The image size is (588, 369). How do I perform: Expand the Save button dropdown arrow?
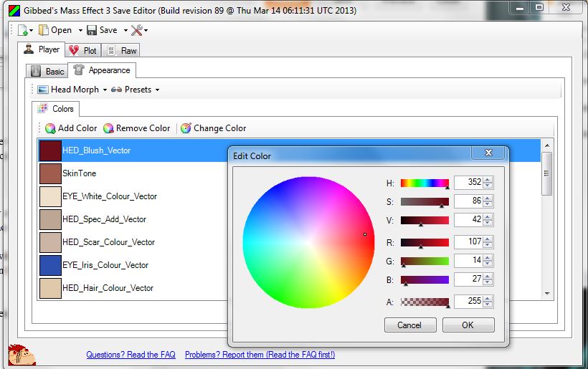click(x=125, y=30)
